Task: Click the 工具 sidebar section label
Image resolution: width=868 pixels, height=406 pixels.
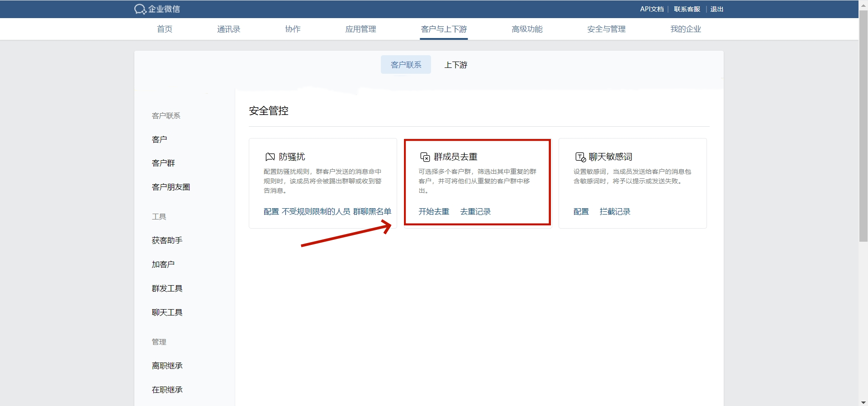Action: 159,217
